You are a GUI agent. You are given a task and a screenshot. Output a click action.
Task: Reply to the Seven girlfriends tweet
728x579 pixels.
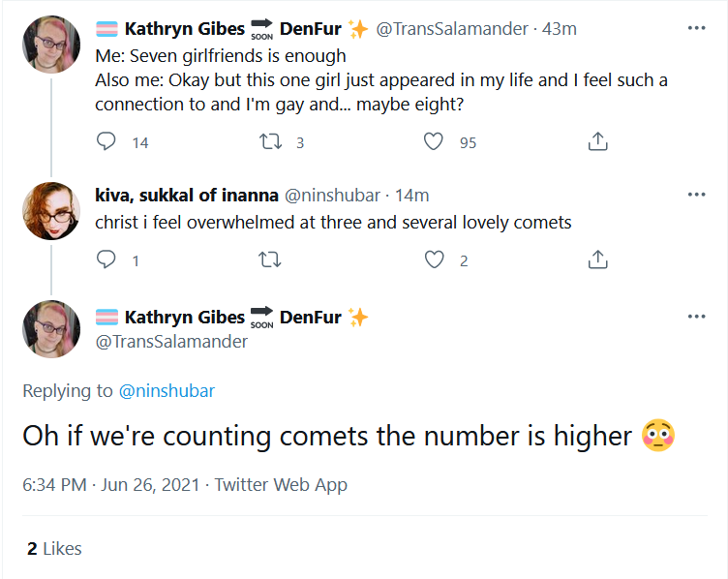click(x=106, y=141)
